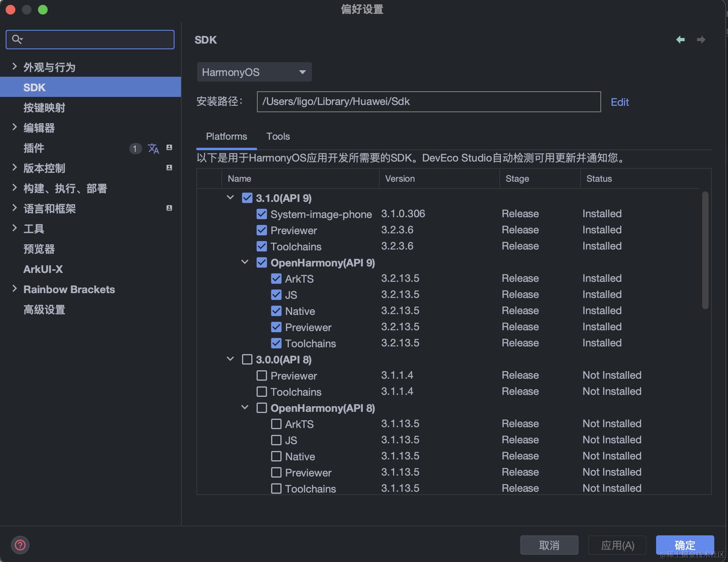This screenshot has width=728, height=562.
Task: Confirm with the 确定 button
Action: (685, 545)
